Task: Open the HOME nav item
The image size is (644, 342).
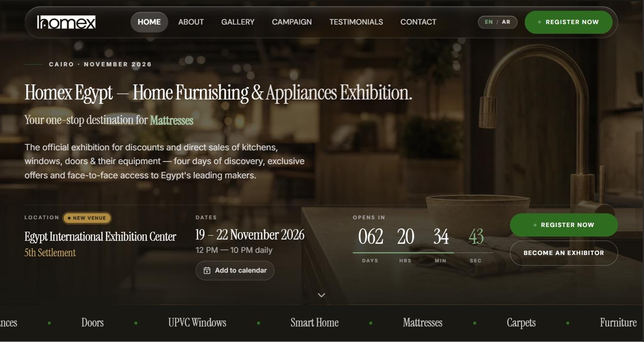Action: (x=149, y=22)
